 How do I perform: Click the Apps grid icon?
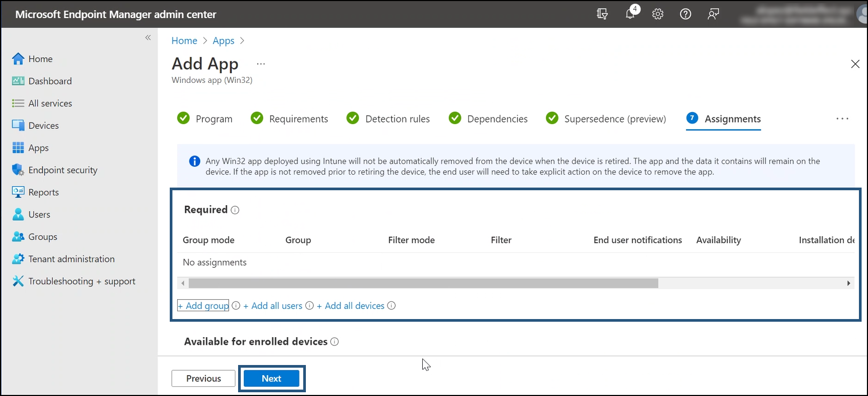(18, 147)
